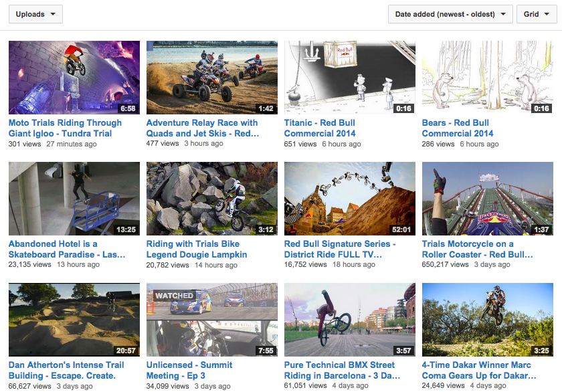Click the 1:37 duration badge
The width and height of the screenshot is (562, 392).
pos(541,229)
